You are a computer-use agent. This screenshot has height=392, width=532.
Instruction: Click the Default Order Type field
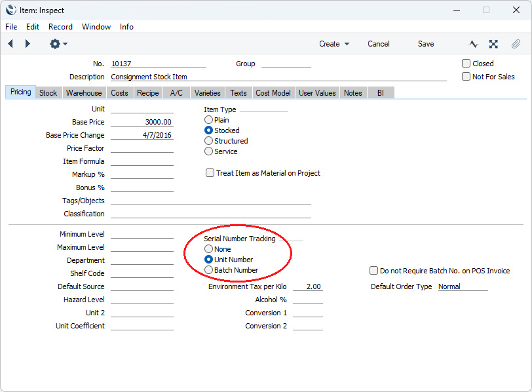click(463, 286)
